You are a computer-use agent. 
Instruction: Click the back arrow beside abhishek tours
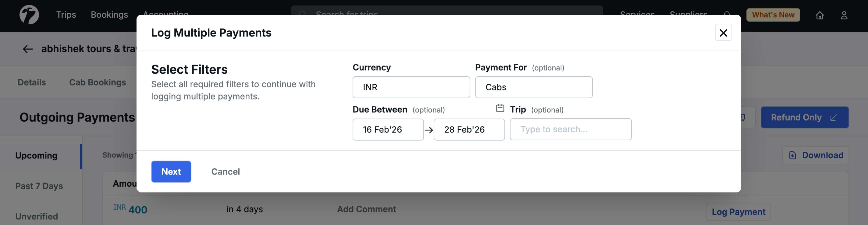28,49
